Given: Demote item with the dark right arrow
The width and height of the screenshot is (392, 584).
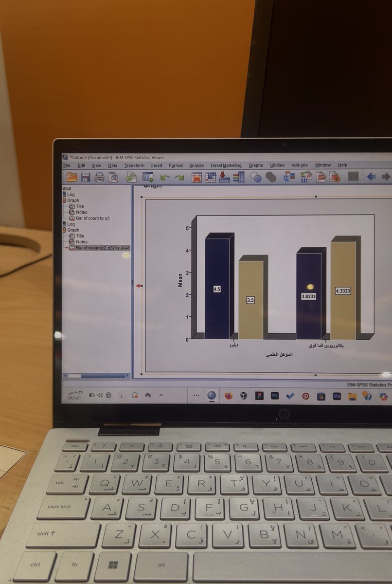Looking at the screenshot, I should tap(386, 177).
